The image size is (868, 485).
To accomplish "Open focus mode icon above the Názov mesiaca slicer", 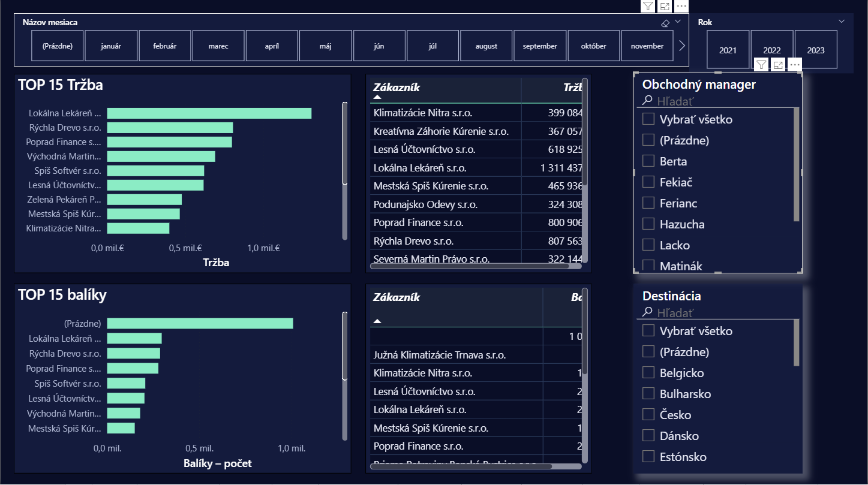I will pyautogui.click(x=665, y=6).
